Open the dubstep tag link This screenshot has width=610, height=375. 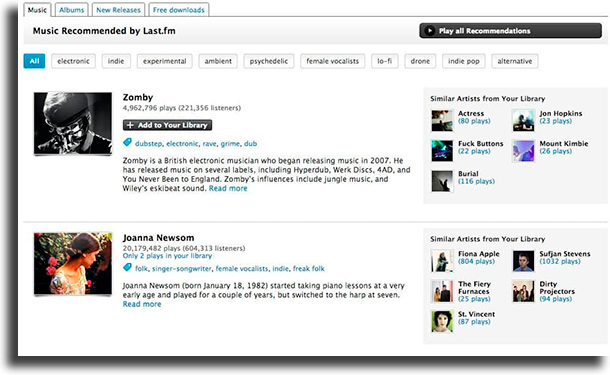148,144
